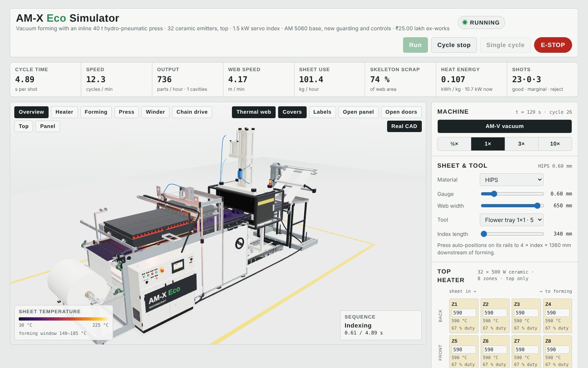Click the Indexing sequence status text
588x368 pixels.
pyautogui.click(x=358, y=325)
